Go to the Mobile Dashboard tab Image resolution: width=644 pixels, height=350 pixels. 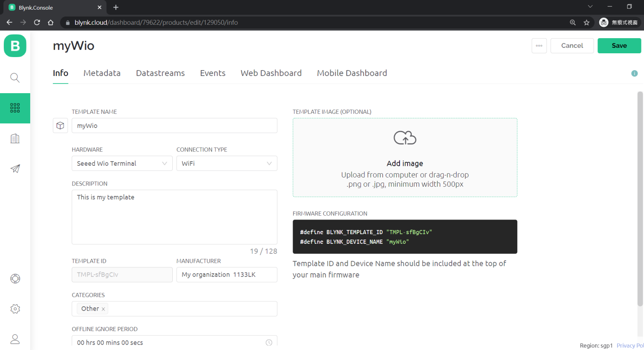point(352,73)
